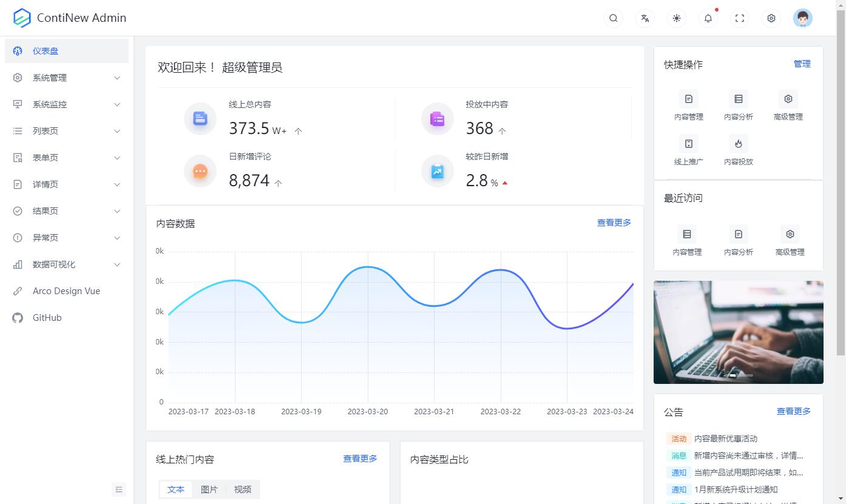Click 查看更多 in 线上热门内容

(360, 459)
